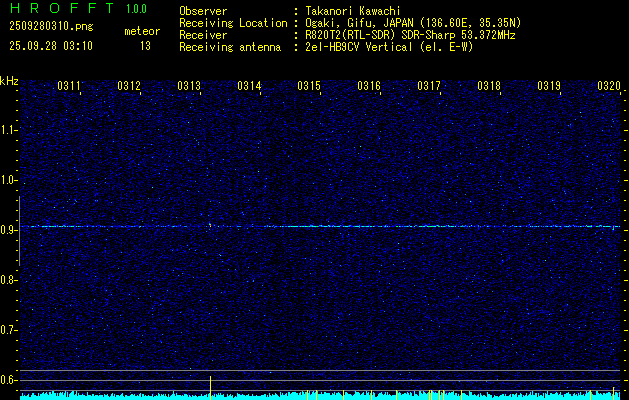629x400 pixels.
Task: Click the 'Observer' field label
Action: (x=203, y=11)
